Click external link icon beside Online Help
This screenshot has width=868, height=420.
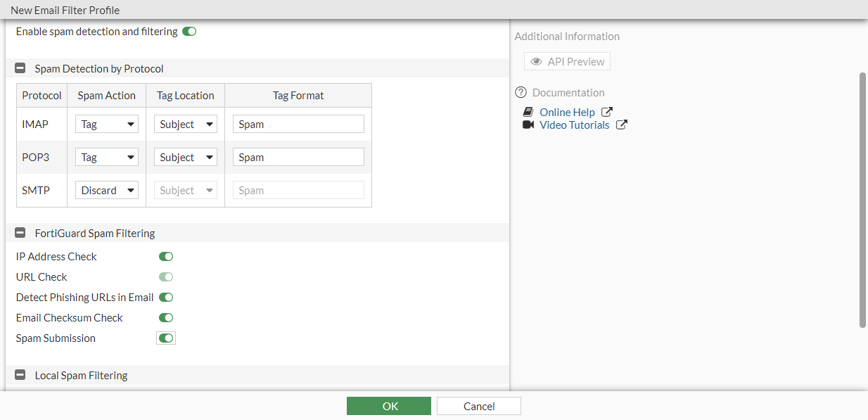pyautogui.click(x=607, y=112)
